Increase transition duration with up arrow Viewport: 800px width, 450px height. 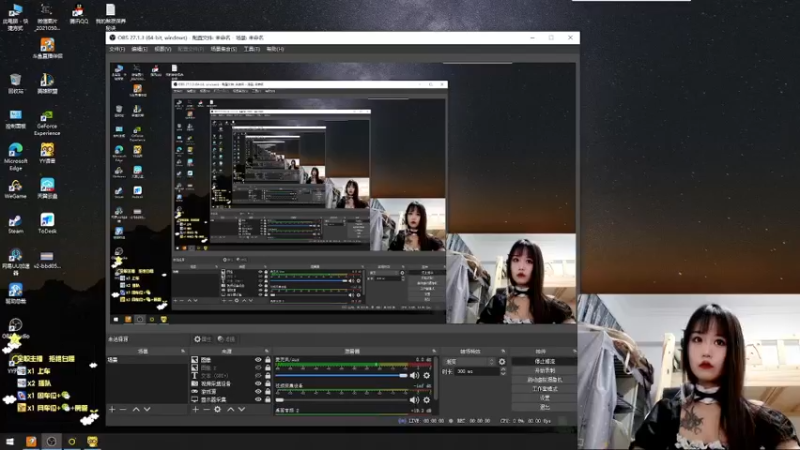(x=503, y=369)
